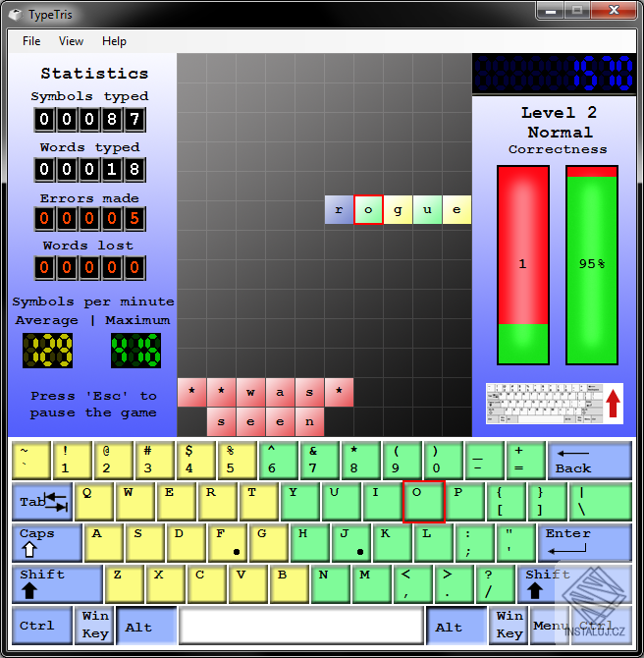Click the Tab key with arrows
The image size is (644, 658).
point(42,502)
